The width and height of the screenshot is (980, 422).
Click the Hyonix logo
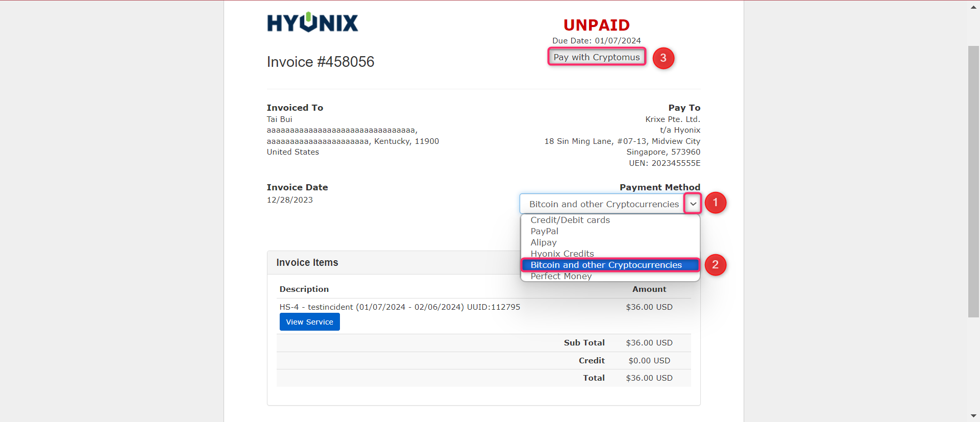click(x=312, y=22)
